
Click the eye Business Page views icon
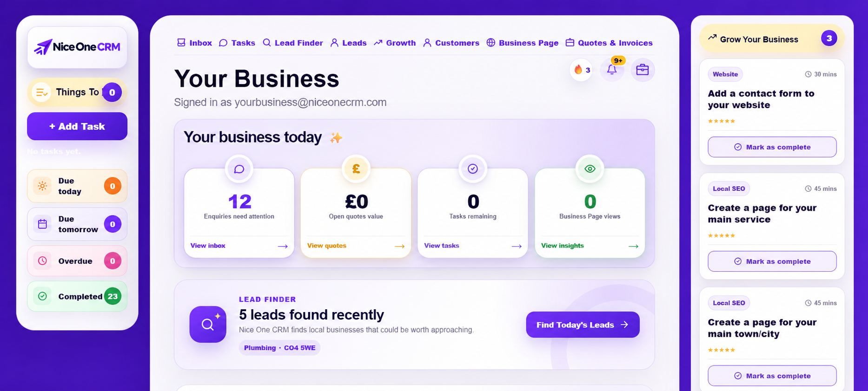click(590, 169)
